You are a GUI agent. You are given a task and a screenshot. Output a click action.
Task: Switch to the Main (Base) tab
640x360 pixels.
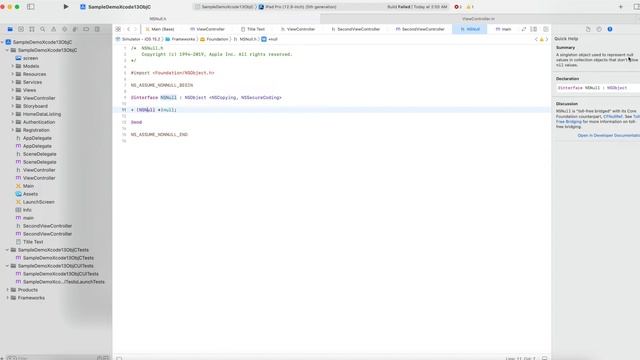tap(160, 29)
